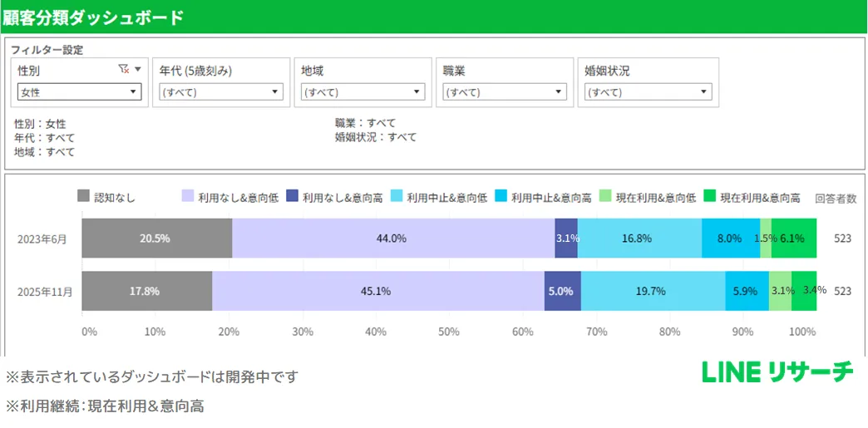Select the 44.0% bar segment for 2023年6月

pyautogui.click(x=392, y=238)
